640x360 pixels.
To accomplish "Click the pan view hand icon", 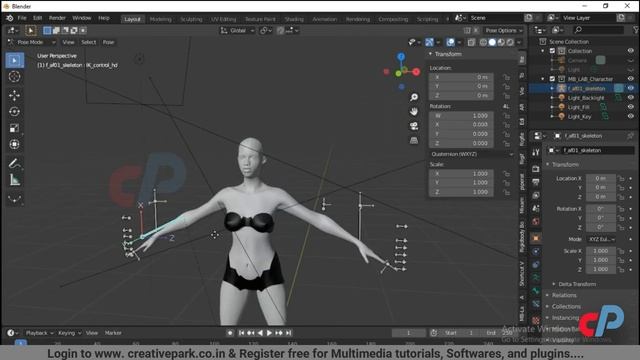I will (x=414, y=111).
